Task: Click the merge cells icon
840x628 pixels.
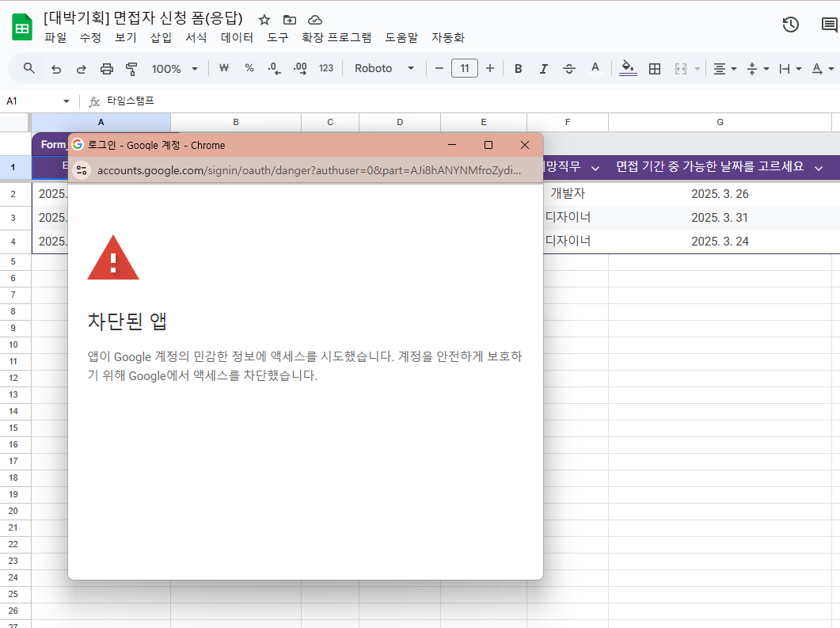Action: pos(680,69)
